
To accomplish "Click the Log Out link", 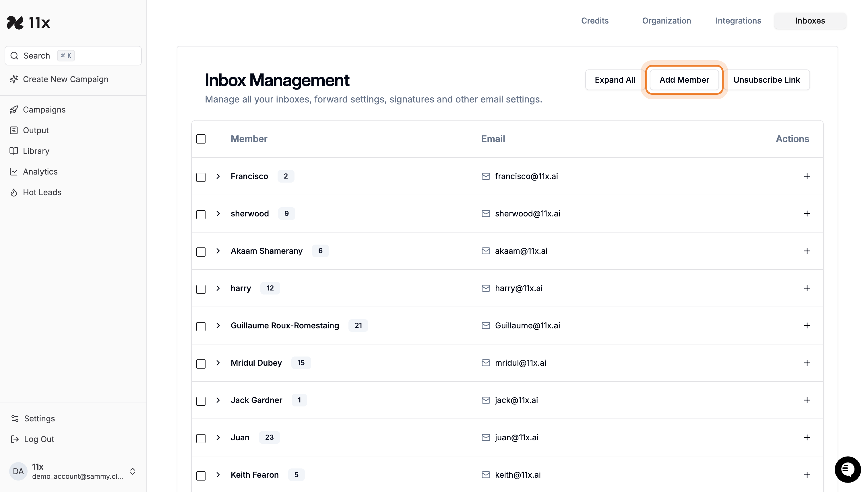I will coord(39,439).
